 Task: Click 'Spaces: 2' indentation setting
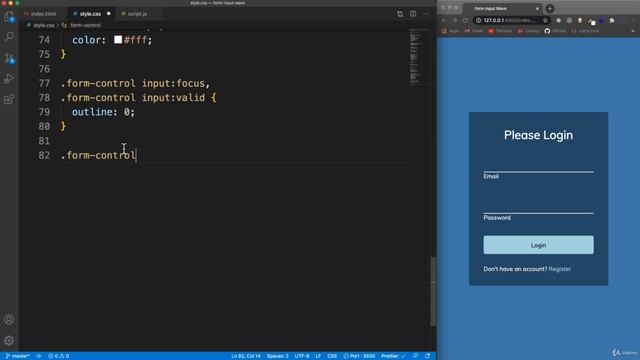[278, 356]
